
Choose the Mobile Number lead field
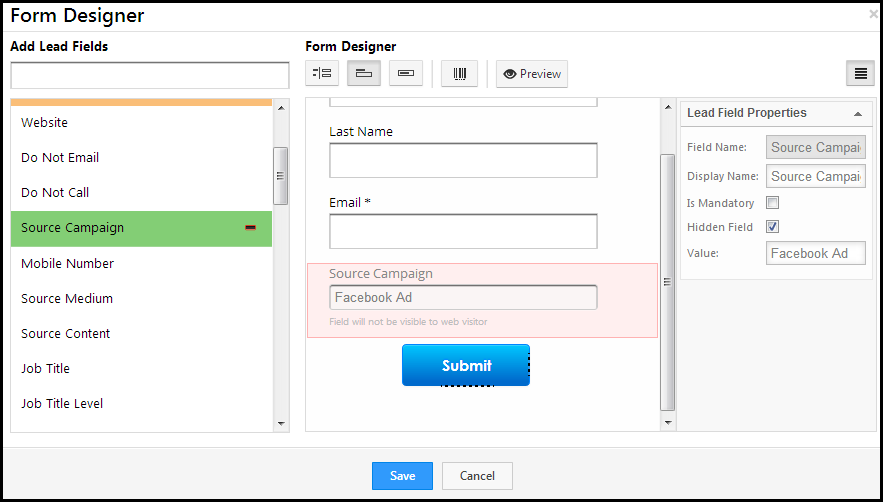pos(68,264)
